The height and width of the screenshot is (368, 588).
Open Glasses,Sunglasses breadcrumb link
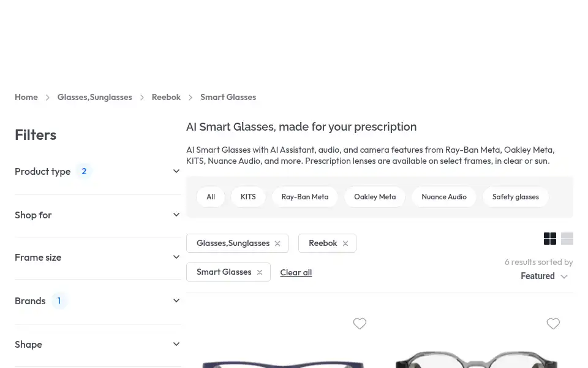click(94, 98)
